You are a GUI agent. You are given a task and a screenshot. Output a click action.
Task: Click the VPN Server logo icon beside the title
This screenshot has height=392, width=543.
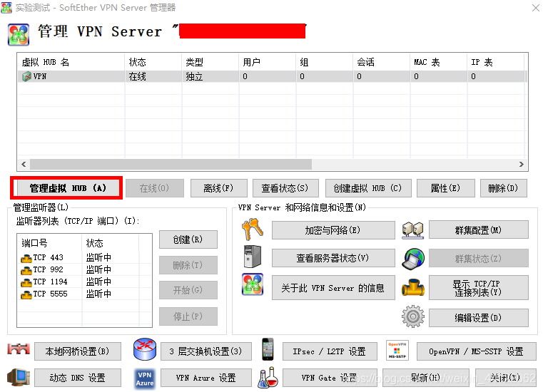pos(19,35)
